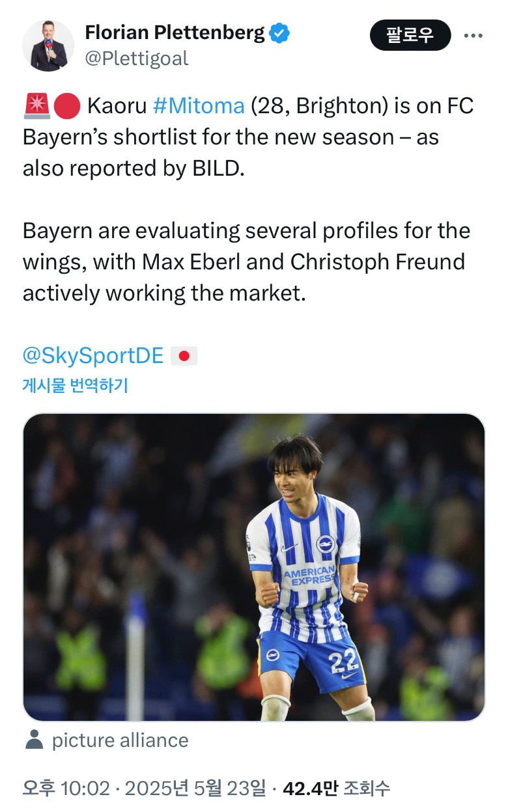Open the three-dot more options menu
Viewport: 508px width, 812px height.
click(473, 36)
